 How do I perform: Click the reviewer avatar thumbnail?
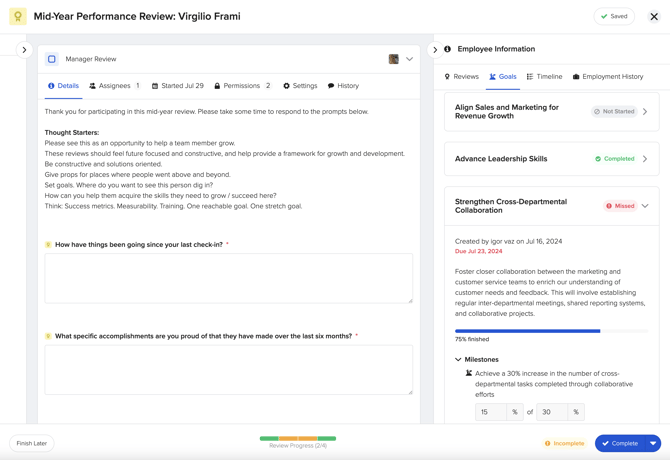[x=394, y=59]
